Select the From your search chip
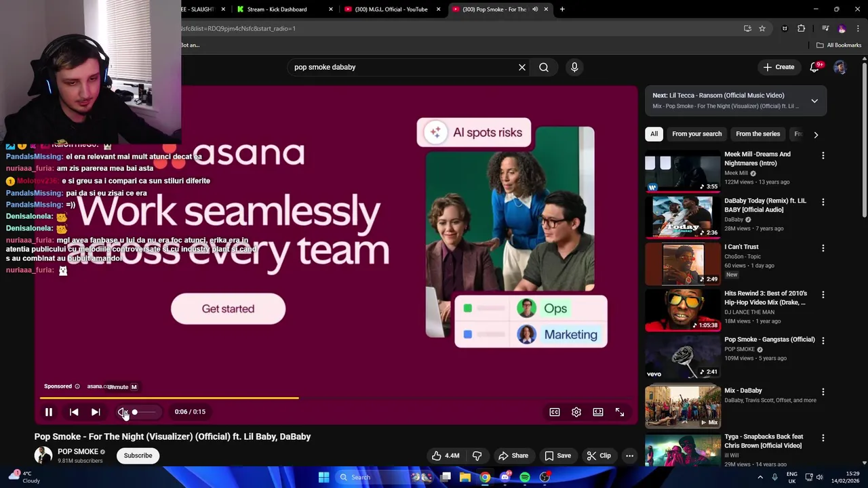The height and width of the screenshot is (488, 868). pyautogui.click(x=696, y=134)
